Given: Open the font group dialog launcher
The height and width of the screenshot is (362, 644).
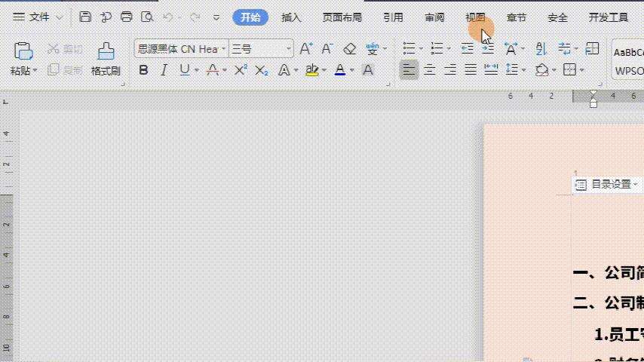Looking at the screenshot, I should [x=388, y=84].
